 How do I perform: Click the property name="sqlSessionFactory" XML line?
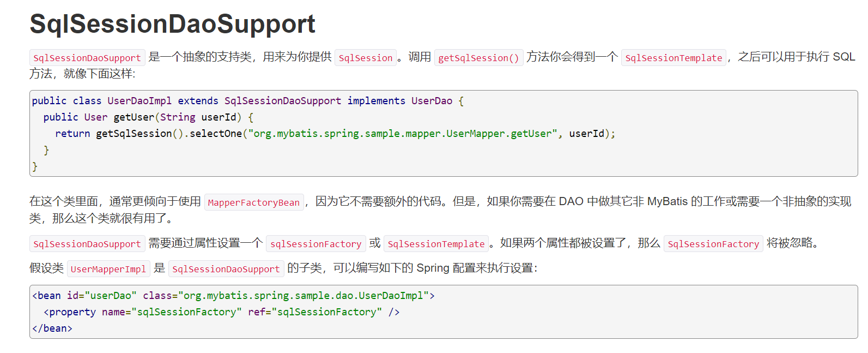(221, 312)
